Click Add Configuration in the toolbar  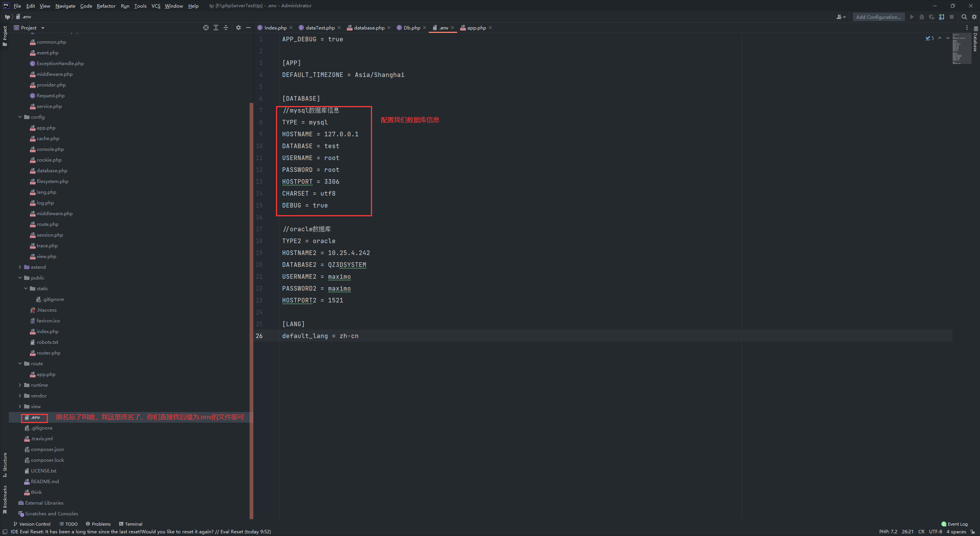click(x=878, y=17)
